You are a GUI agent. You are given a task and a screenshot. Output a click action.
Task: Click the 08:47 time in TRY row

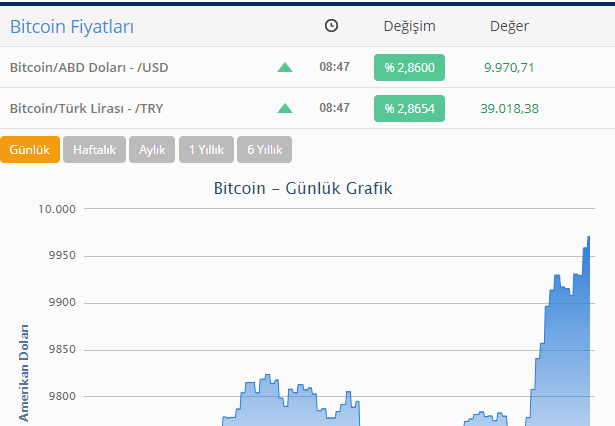[x=334, y=107]
